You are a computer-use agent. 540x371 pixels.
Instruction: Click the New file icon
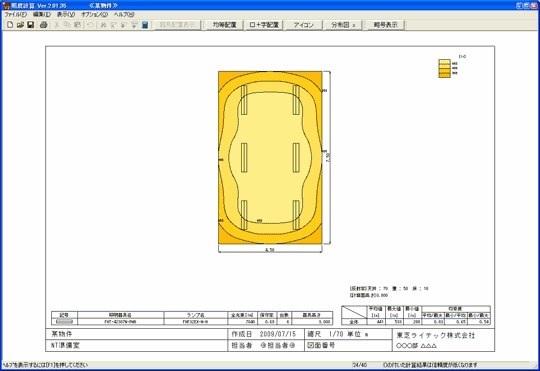pyautogui.click(x=10, y=25)
